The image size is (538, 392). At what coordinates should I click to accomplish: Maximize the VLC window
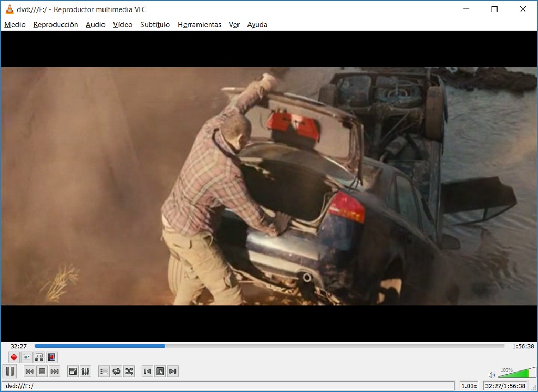494,9
